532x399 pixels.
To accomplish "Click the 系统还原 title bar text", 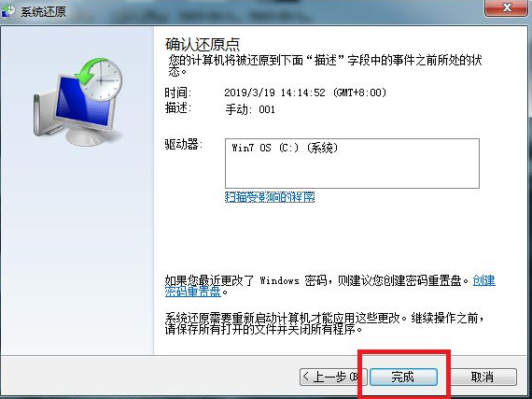I will [43, 11].
